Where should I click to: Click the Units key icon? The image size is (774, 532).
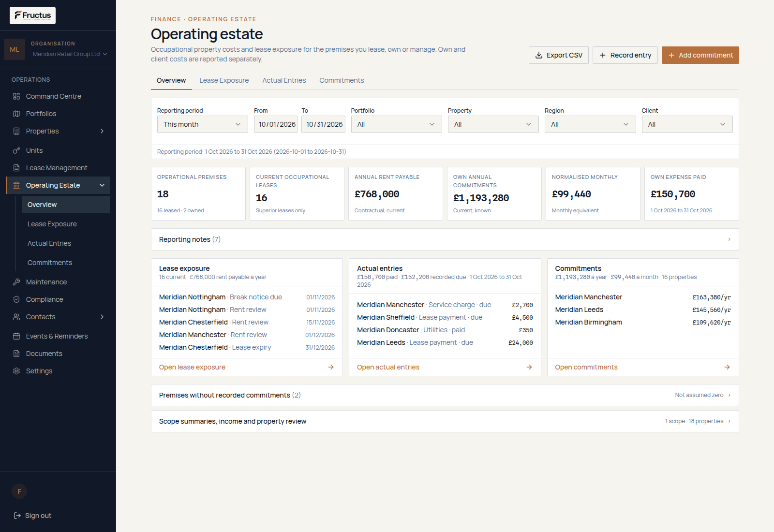(16, 150)
